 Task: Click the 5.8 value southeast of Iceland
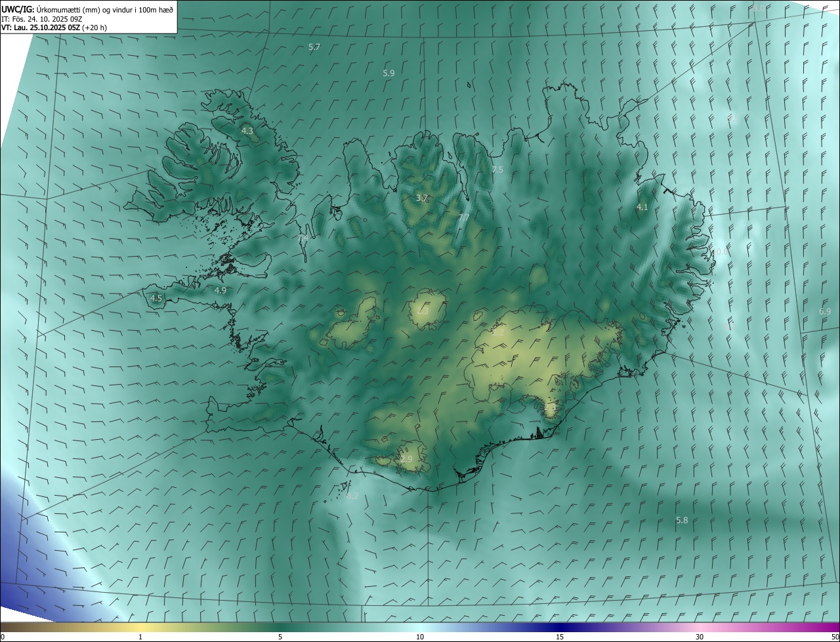682,520
